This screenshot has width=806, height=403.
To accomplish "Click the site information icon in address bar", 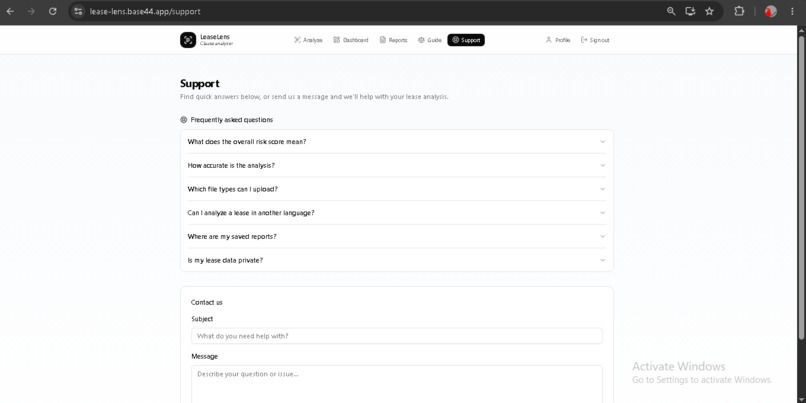I will (78, 11).
